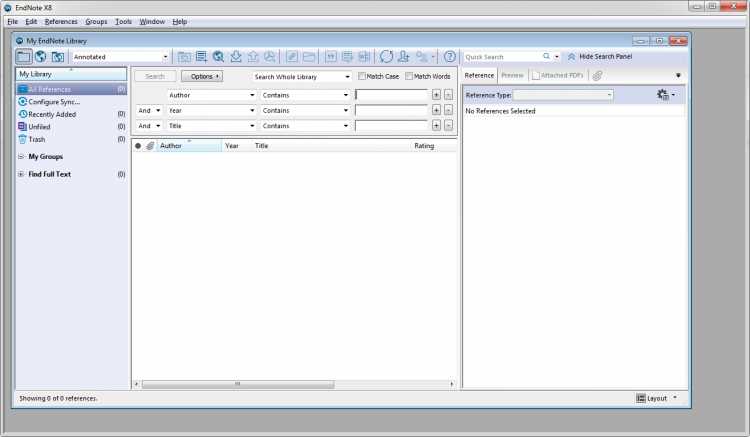Viewport: 750px width, 437px height.
Task: Click the Open File folder icon
Action: [309, 57]
